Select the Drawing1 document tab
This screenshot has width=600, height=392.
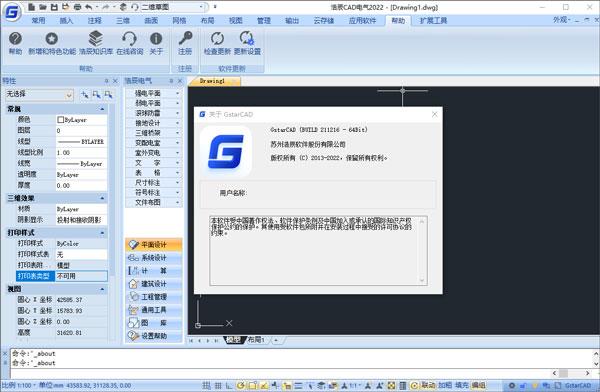[215, 81]
